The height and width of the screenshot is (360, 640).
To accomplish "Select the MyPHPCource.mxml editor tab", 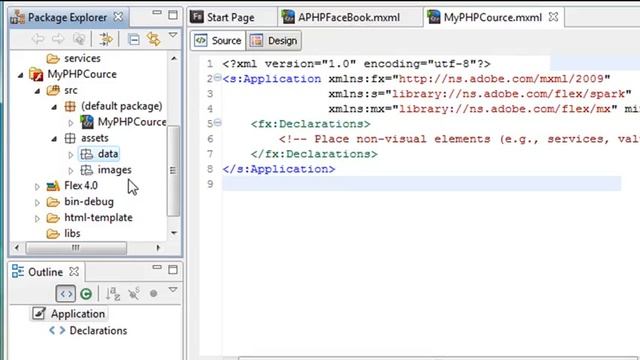I will (x=493, y=18).
